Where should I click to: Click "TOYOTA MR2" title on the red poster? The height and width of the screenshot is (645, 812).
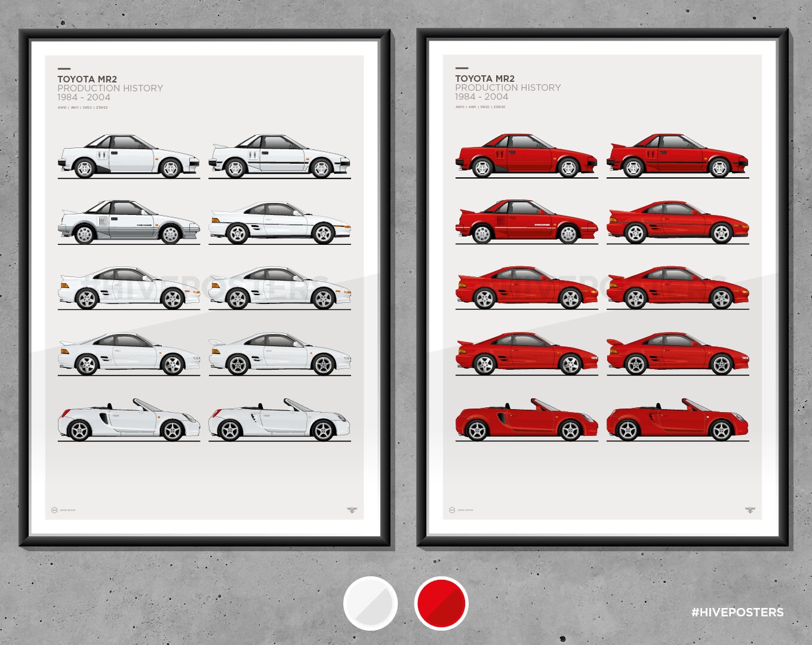[485, 78]
